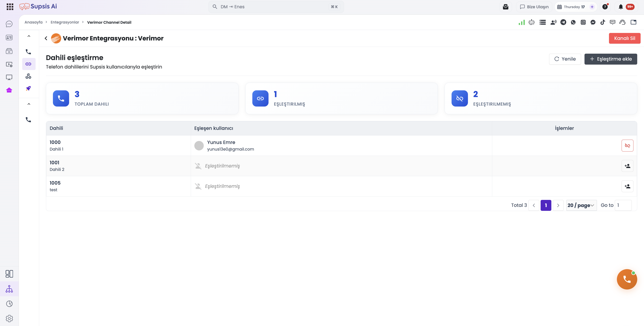Screen dimensions: 644x326
Task: Open the contact card sidebar icon
Action: click(x=9, y=37)
